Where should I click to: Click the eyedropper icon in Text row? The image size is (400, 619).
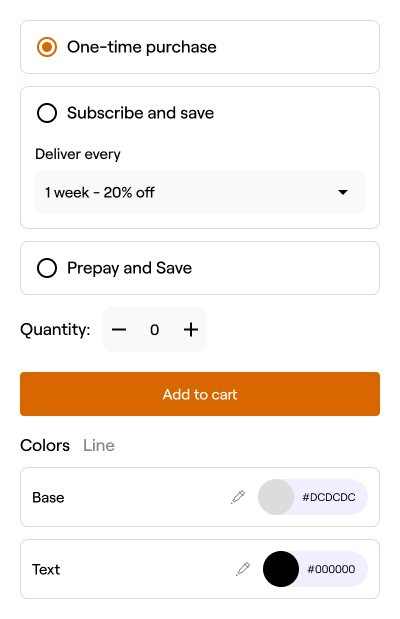243,569
